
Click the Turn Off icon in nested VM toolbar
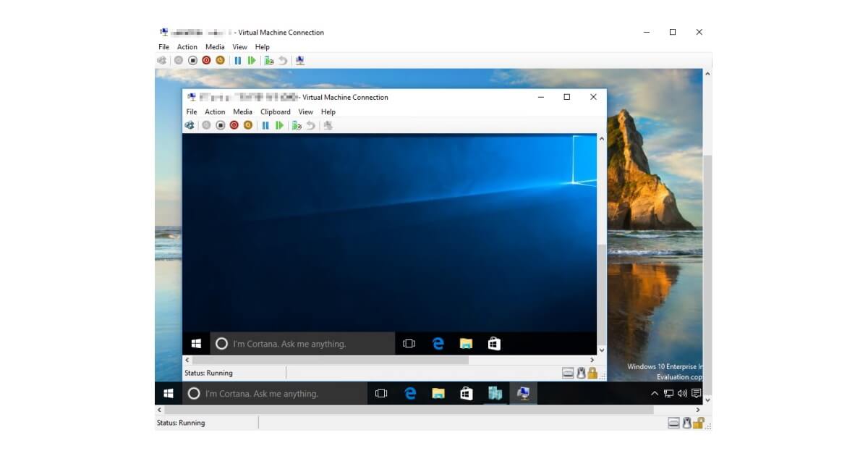[x=221, y=125]
